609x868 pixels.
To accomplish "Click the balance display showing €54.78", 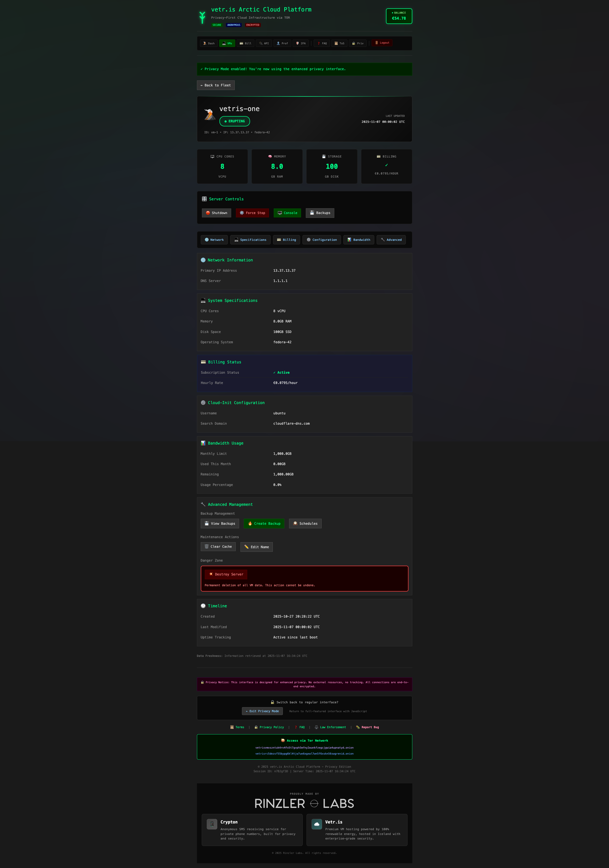I will pos(399,16).
